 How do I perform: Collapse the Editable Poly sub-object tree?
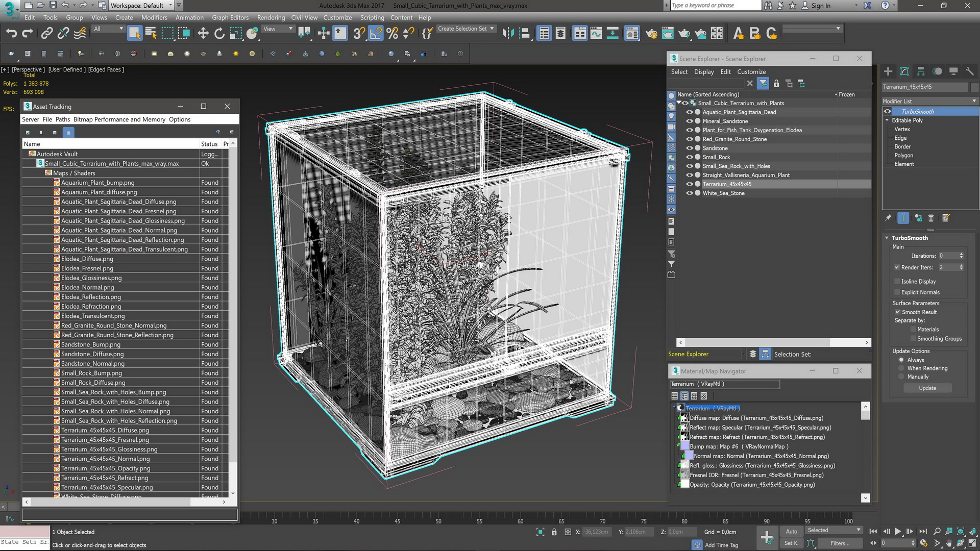[x=887, y=120]
